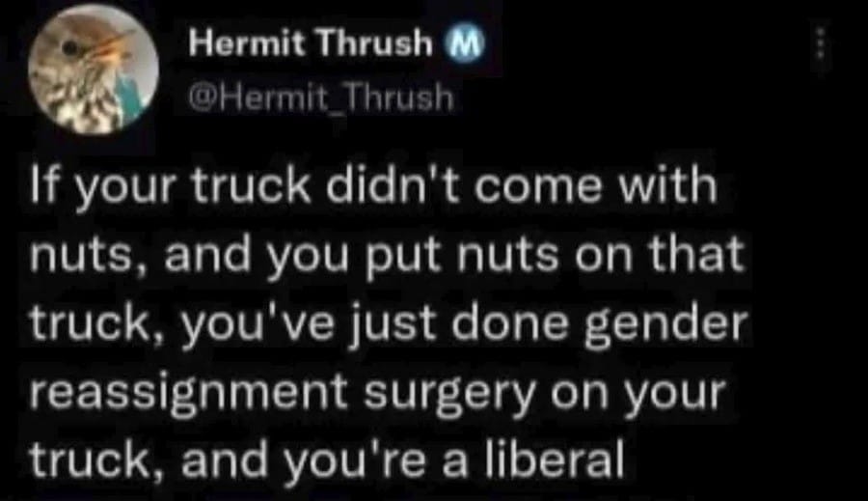Click the word "liberal" in the post

(x=555, y=459)
